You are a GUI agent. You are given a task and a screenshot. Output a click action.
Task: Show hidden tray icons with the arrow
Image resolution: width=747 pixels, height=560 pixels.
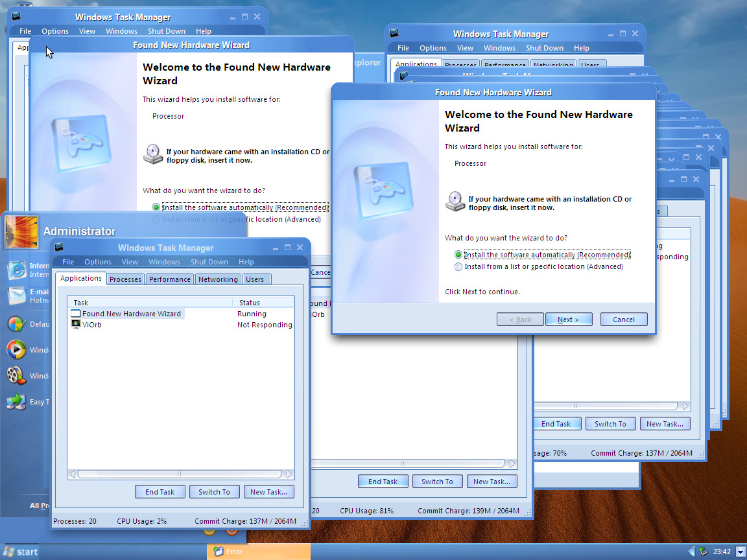[x=691, y=552]
